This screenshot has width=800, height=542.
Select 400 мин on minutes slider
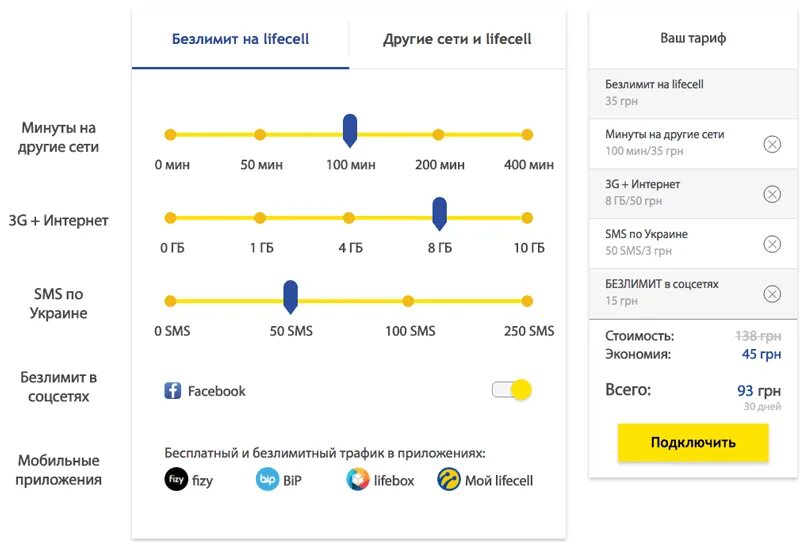click(x=528, y=135)
